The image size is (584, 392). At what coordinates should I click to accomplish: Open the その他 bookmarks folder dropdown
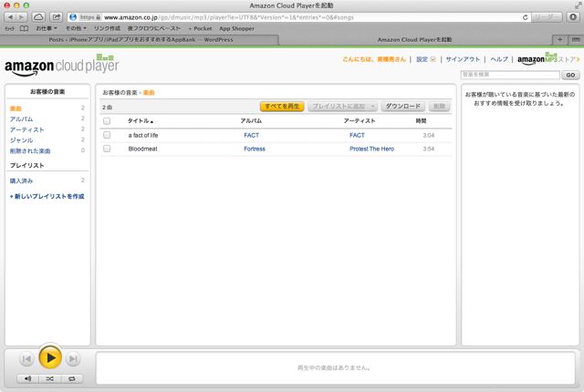click(x=76, y=28)
